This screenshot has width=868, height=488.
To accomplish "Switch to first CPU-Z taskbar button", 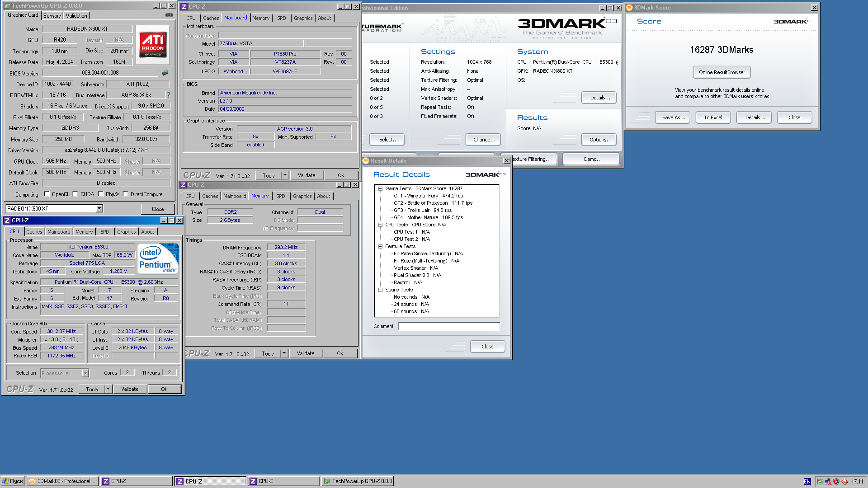I will [137, 481].
